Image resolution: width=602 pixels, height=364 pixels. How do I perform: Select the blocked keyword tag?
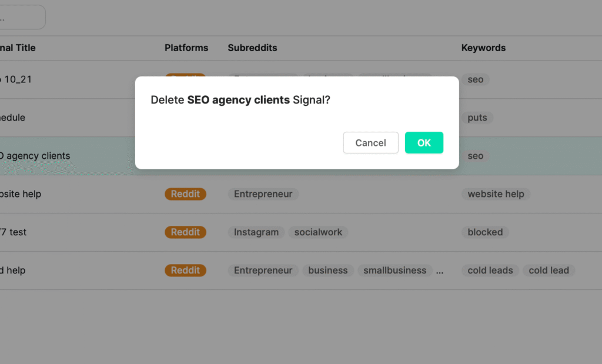coord(485,232)
